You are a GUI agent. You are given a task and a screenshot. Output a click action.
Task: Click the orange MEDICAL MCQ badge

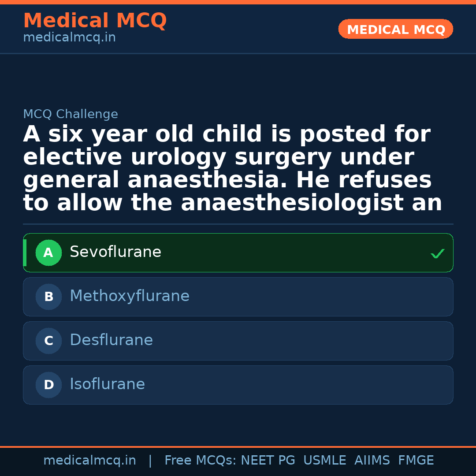pos(395,29)
